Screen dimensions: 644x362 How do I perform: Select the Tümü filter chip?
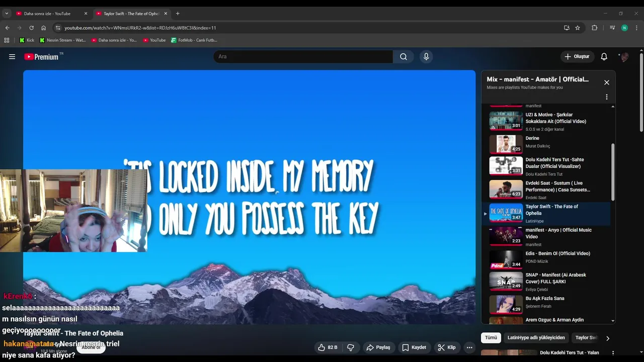coord(491,338)
